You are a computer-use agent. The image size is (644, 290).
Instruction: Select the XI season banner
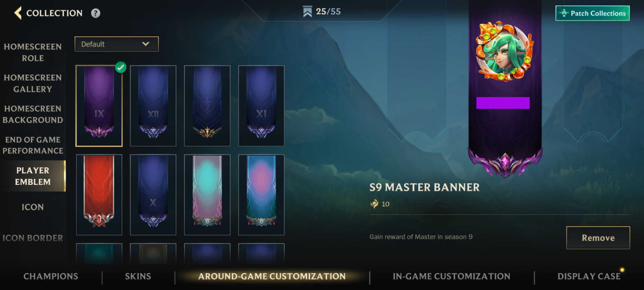tap(261, 106)
